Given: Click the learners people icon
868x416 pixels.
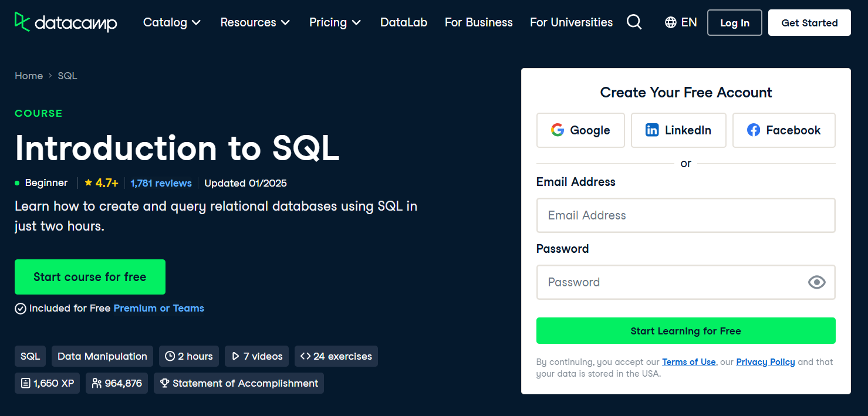Looking at the screenshot, I should [x=97, y=383].
